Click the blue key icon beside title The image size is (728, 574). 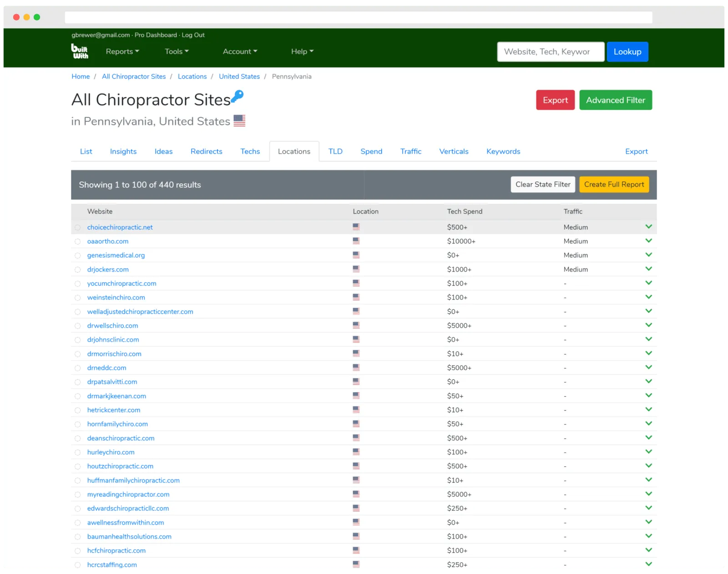point(238,96)
